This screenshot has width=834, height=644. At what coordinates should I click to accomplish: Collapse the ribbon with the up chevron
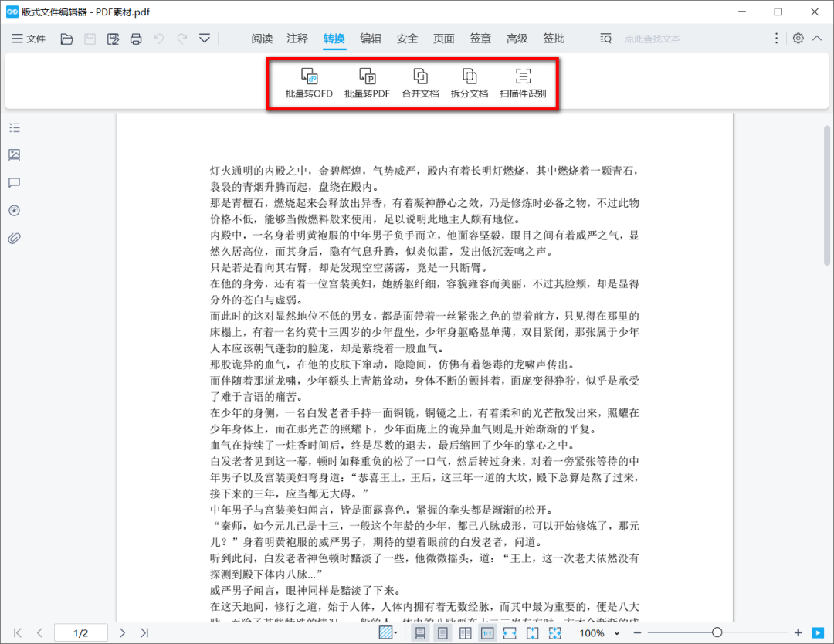pyautogui.click(x=817, y=39)
